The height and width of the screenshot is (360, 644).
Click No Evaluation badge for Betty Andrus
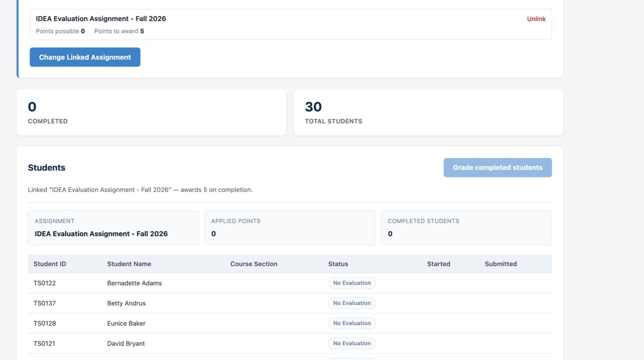click(x=352, y=303)
